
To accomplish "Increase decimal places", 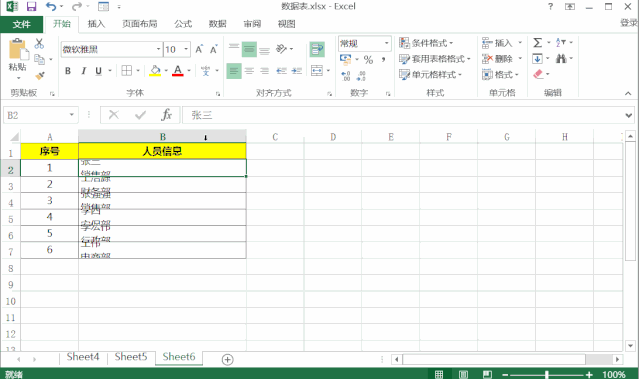I will [x=346, y=76].
